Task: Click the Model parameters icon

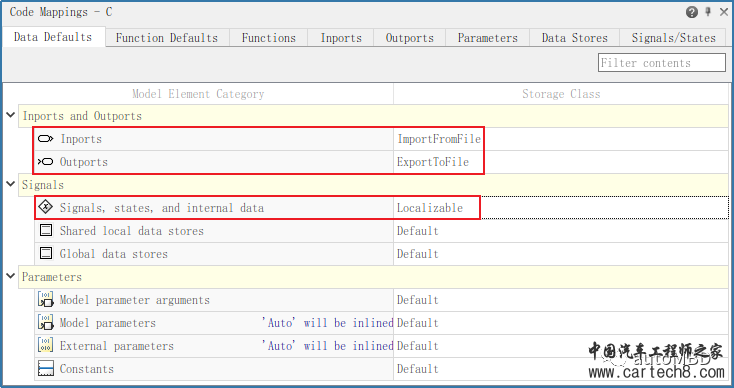Action: (45, 322)
